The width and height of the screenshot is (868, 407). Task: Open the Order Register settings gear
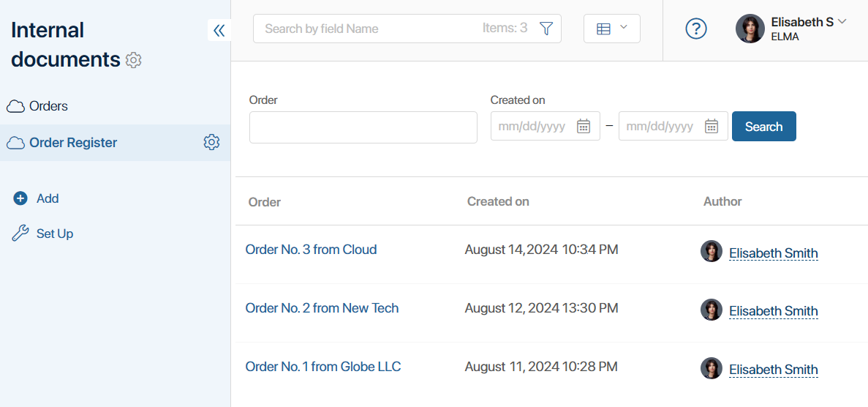[211, 143]
